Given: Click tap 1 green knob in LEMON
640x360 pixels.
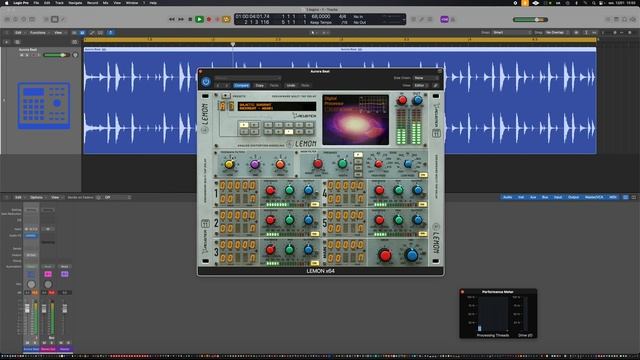Looking at the screenshot, I should pos(289,190).
